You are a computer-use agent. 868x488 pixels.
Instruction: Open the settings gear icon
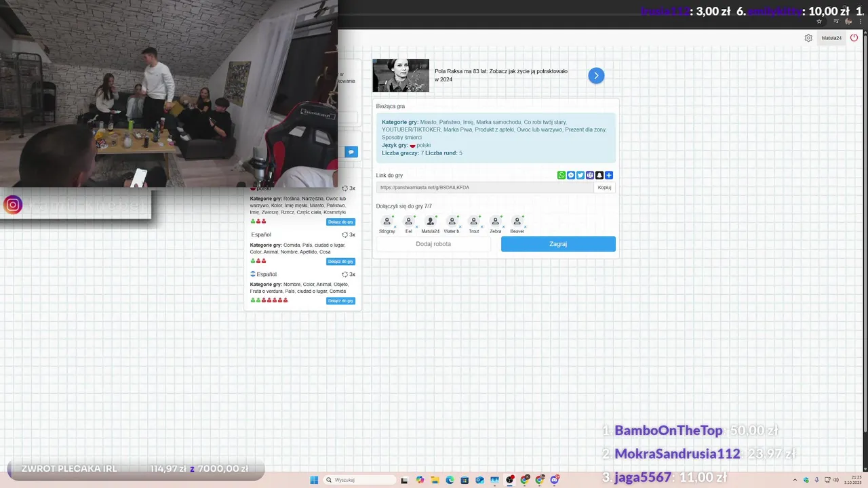808,38
